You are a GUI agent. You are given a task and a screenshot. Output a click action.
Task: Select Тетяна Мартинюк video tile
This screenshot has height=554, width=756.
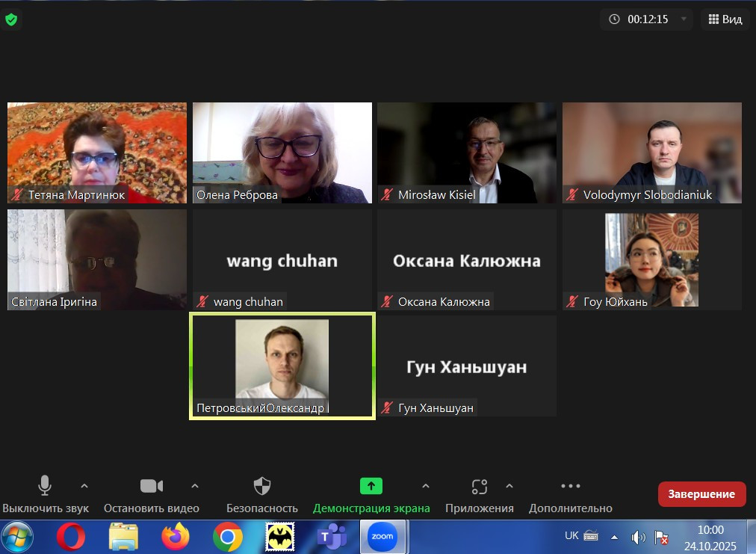(97, 153)
